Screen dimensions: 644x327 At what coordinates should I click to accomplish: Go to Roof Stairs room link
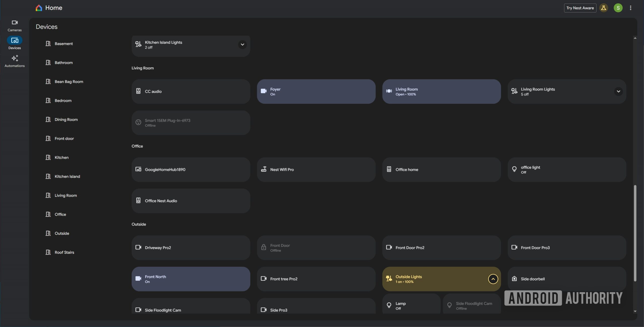[64, 252]
